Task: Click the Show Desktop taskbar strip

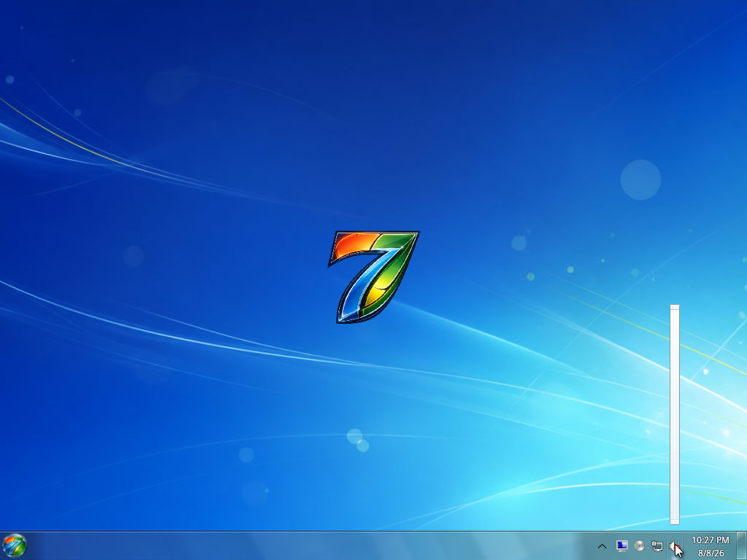Action: tap(741, 545)
